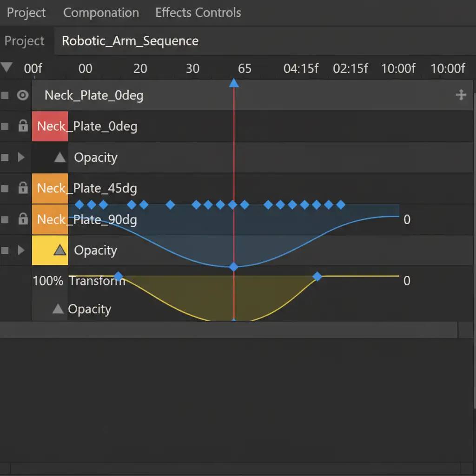
Task: Click lock icon beside Neck_Plate_0deg layer
Action: [x=23, y=126]
